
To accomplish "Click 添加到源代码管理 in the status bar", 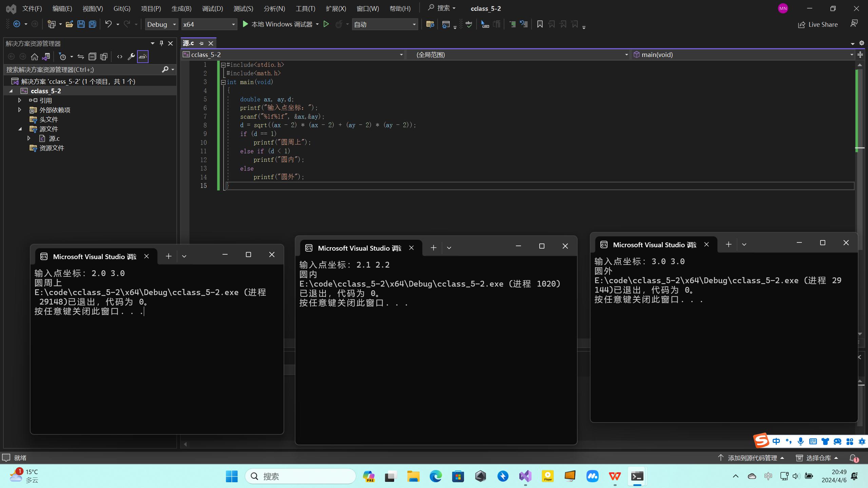I will [x=751, y=458].
